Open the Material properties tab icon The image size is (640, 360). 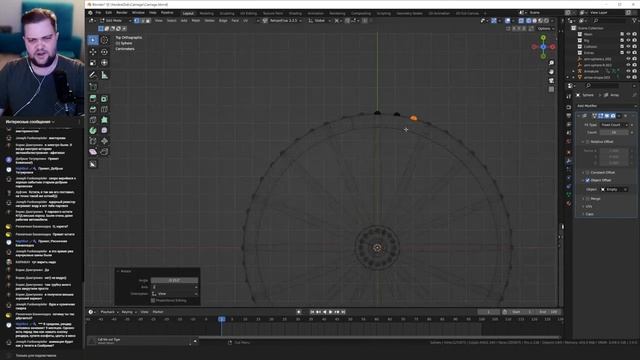569,203
